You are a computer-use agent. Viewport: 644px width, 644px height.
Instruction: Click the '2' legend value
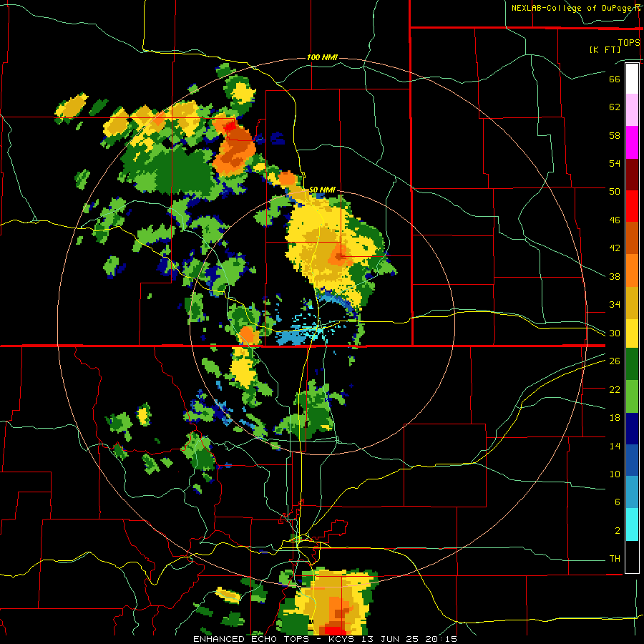617,531
